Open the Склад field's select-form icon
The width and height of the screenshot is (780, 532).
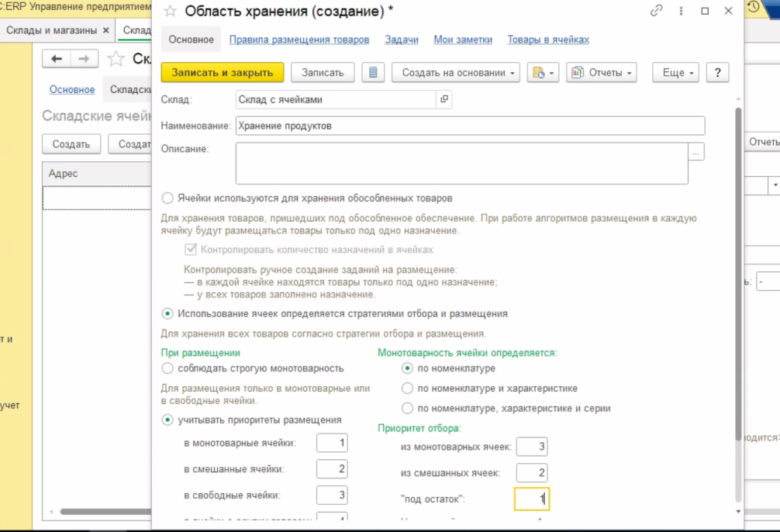pos(444,99)
